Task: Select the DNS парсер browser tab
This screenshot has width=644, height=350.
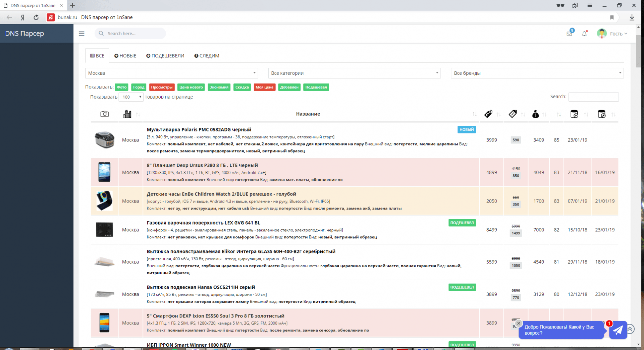Action: coord(33,5)
